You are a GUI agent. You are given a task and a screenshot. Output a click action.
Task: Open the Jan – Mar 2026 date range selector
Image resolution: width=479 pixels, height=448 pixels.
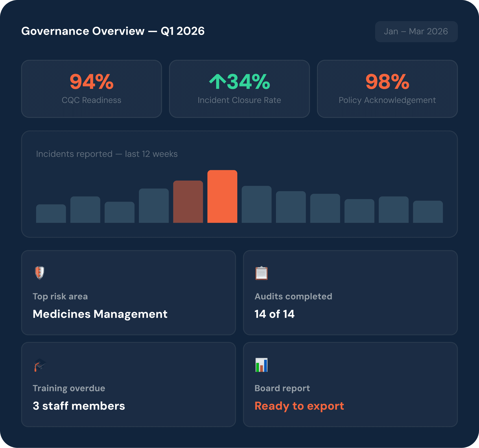(416, 31)
